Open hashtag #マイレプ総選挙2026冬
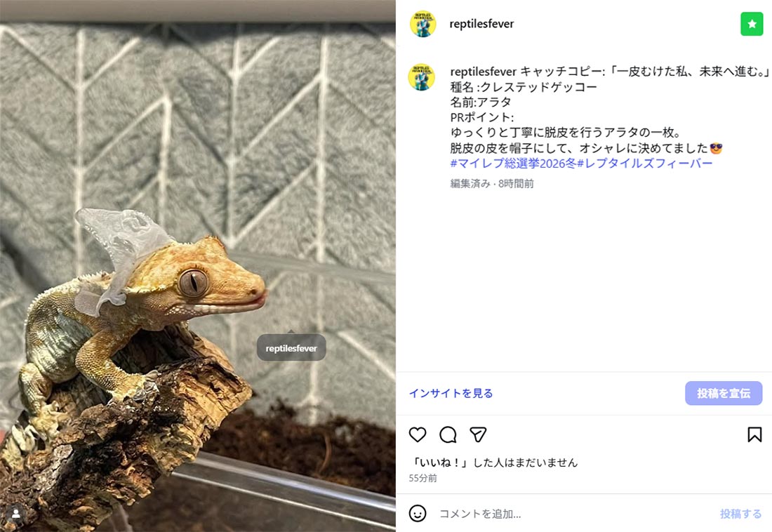Image resolution: width=772 pixels, height=532 pixels. point(513,163)
